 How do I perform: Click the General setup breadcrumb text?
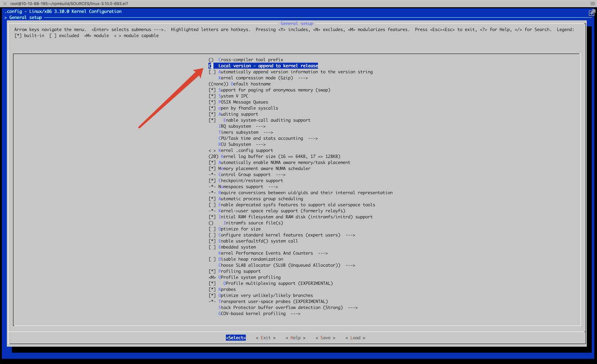pos(26,17)
